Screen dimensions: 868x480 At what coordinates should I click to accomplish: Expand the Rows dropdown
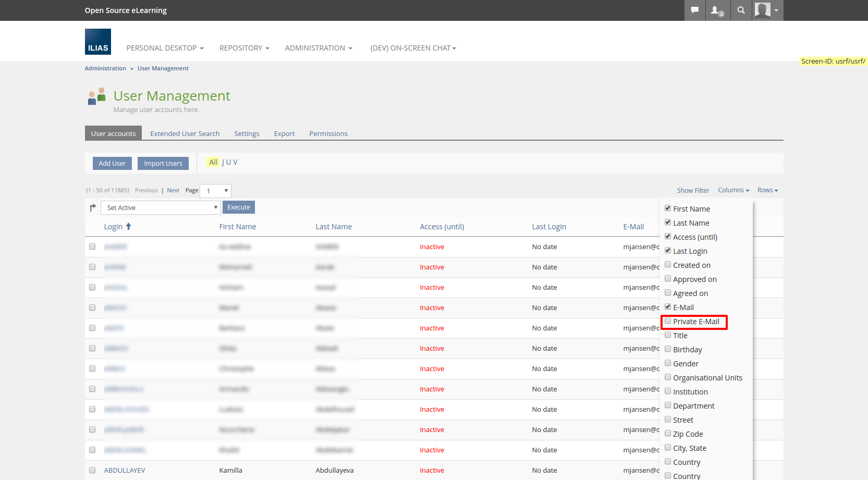767,190
